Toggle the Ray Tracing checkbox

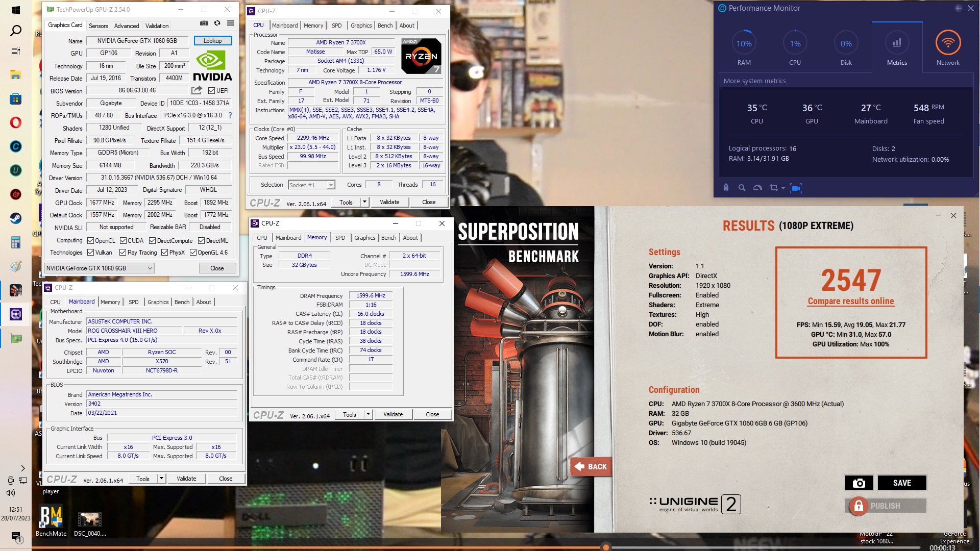click(x=122, y=252)
